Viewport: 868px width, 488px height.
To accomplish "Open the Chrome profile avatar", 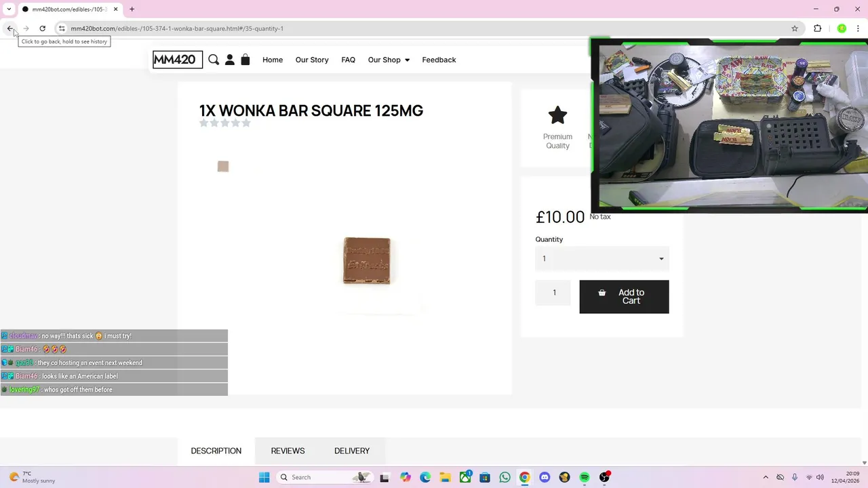I will (x=842, y=28).
